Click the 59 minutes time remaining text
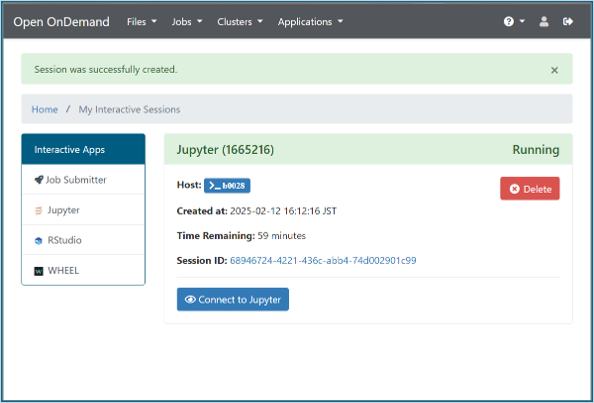 point(281,236)
